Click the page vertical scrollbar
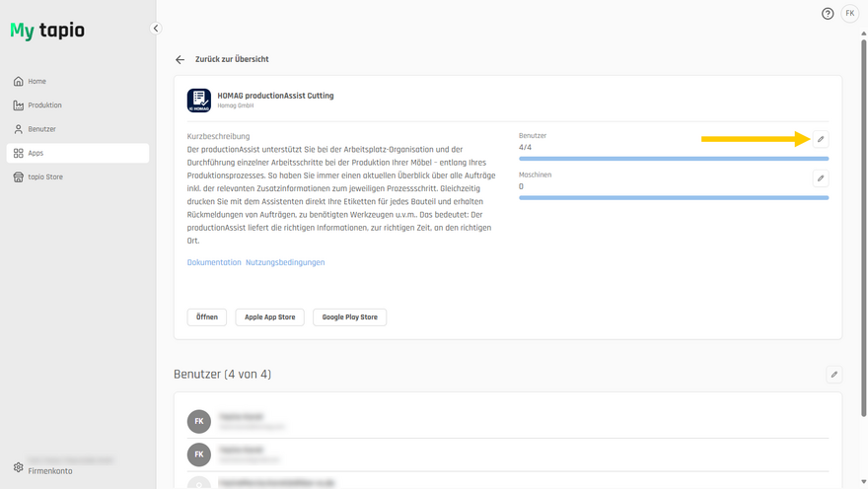 click(x=864, y=227)
